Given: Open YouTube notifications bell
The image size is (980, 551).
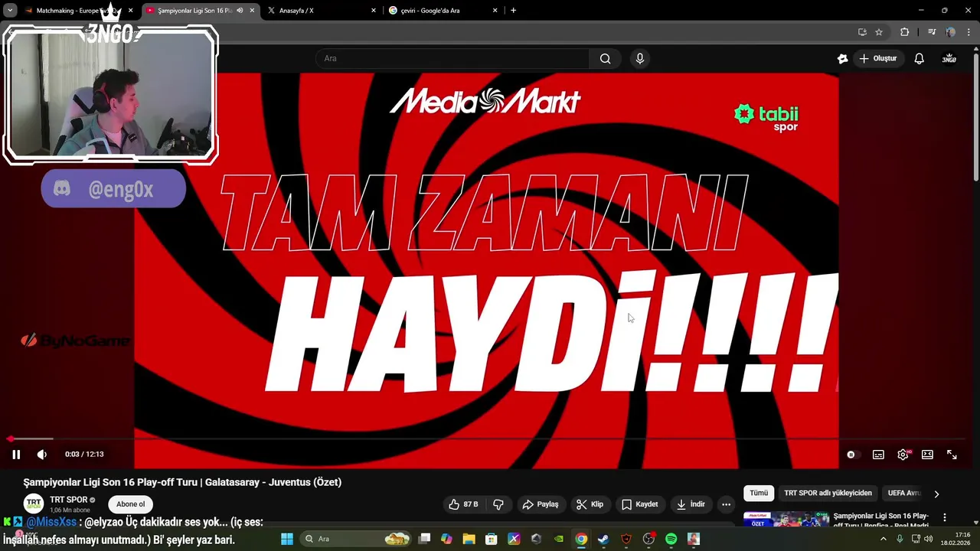Looking at the screenshot, I should point(920,58).
